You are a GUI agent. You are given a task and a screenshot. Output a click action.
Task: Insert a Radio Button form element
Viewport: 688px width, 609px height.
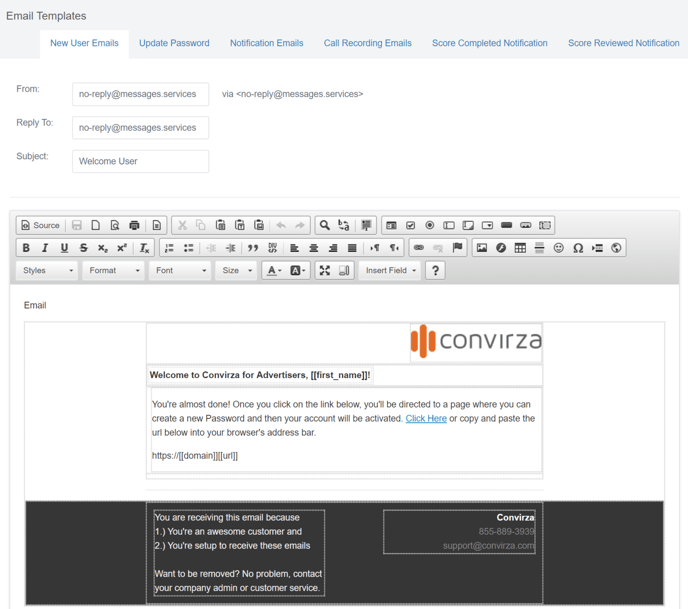coord(430,225)
